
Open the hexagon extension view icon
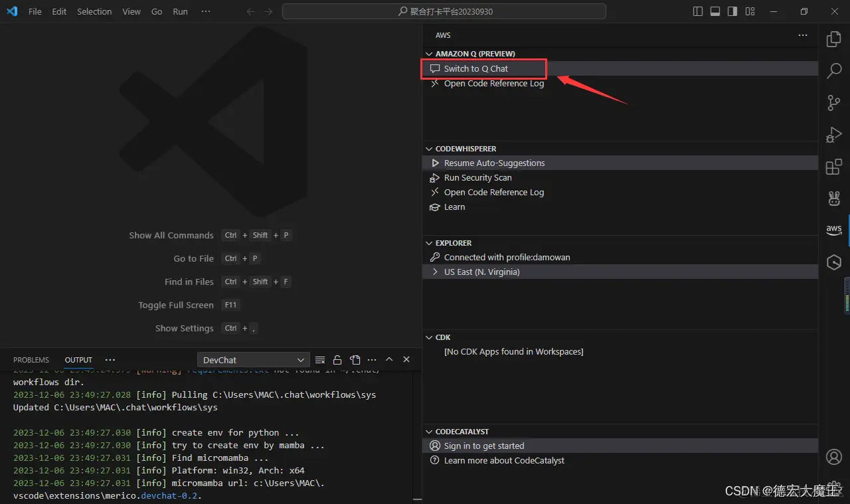pos(834,262)
